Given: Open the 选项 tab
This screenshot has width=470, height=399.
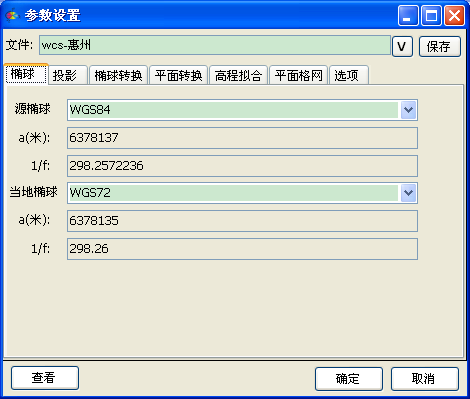Looking at the screenshot, I should [x=349, y=75].
